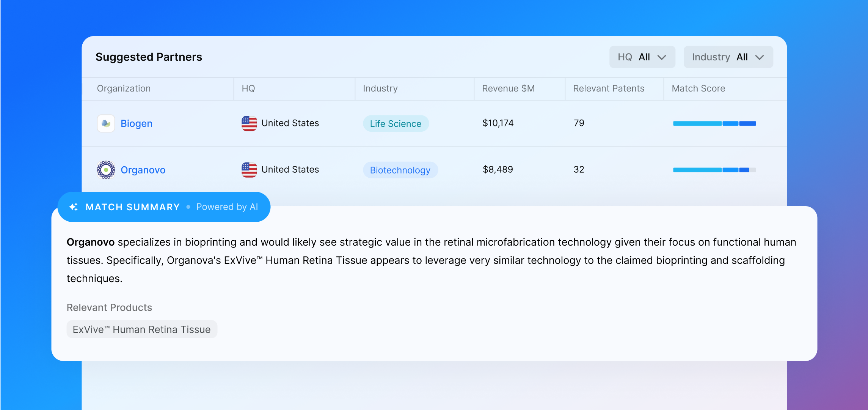The width and height of the screenshot is (868, 410).
Task: Click Biogen's 79 relevant patents value
Action: point(579,123)
